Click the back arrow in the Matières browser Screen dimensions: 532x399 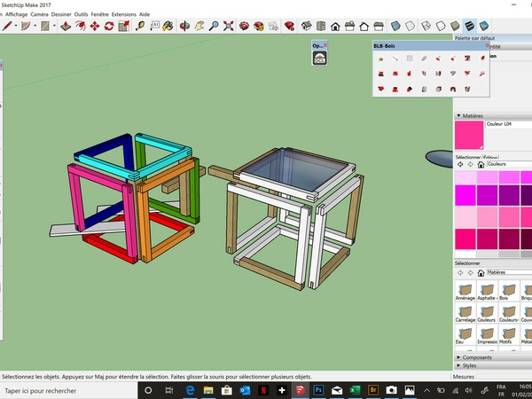click(x=459, y=273)
